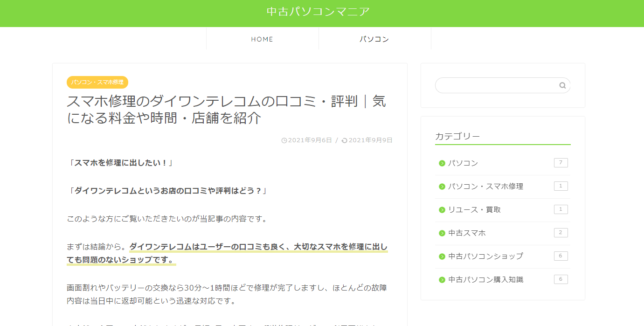Click the arrow icon beside パソコン・スマホ修理 category
This screenshot has width=644, height=326.
point(442,187)
